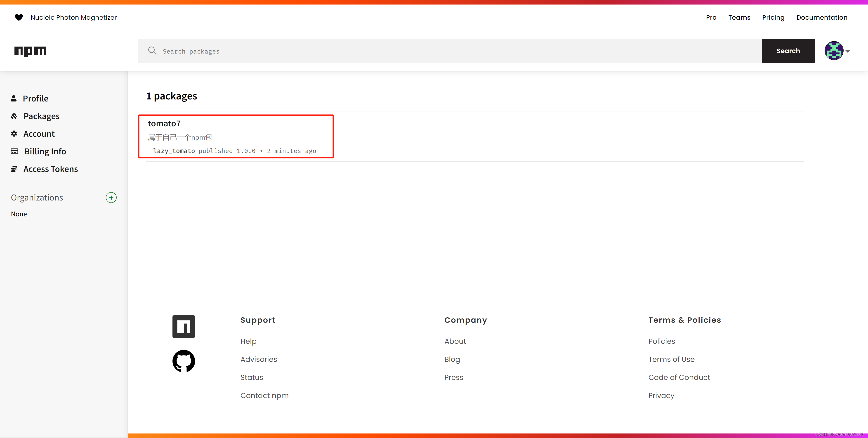Click the Access Tokens coins icon
Image resolution: width=868 pixels, height=438 pixels.
pos(14,169)
